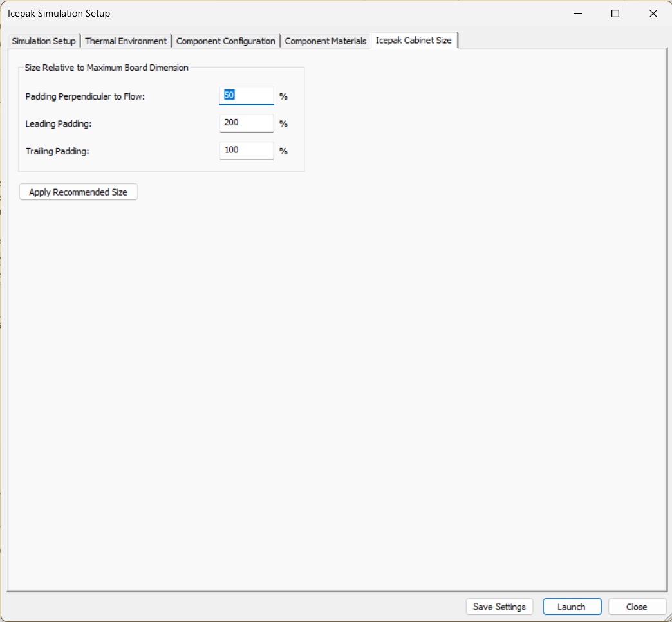This screenshot has height=622, width=672.
Task: Focus the Leading Padding input field
Action: [247, 123]
